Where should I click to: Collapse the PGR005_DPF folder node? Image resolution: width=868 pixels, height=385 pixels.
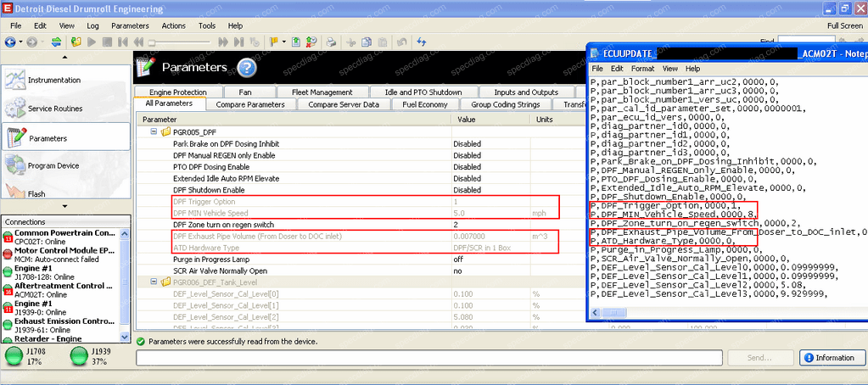point(154,132)
